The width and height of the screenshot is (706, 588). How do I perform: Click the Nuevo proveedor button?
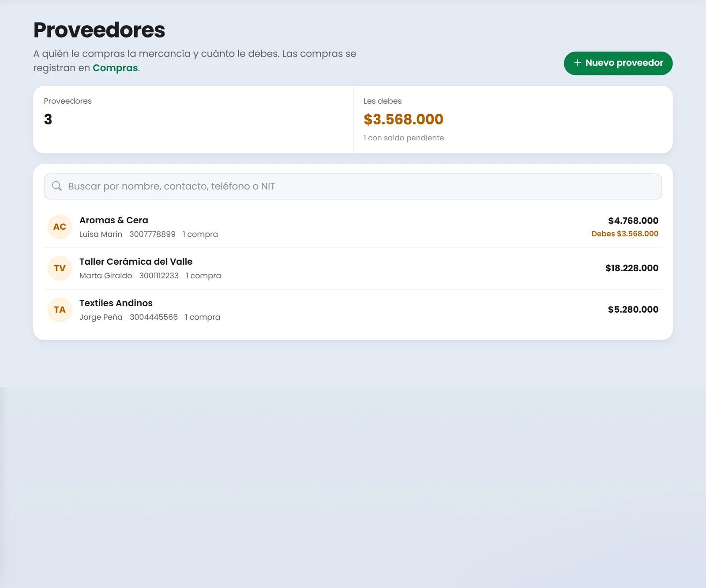pyautogui.click(x=618, y=63)
